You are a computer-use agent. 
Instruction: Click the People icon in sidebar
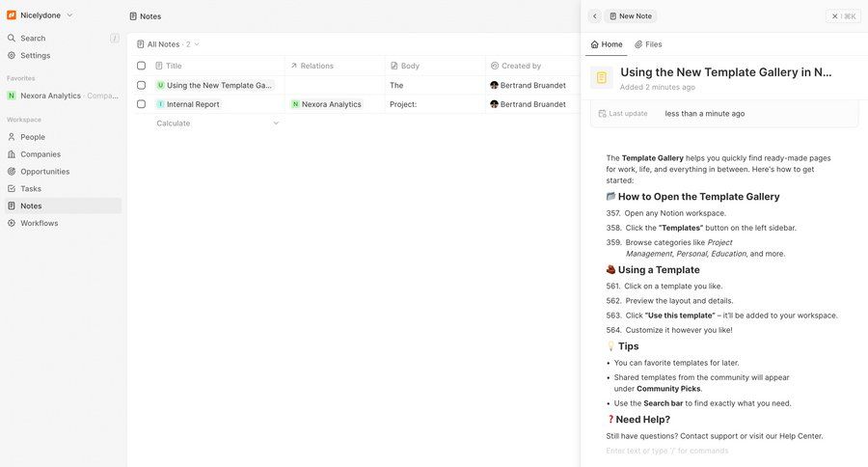[11, 137]
